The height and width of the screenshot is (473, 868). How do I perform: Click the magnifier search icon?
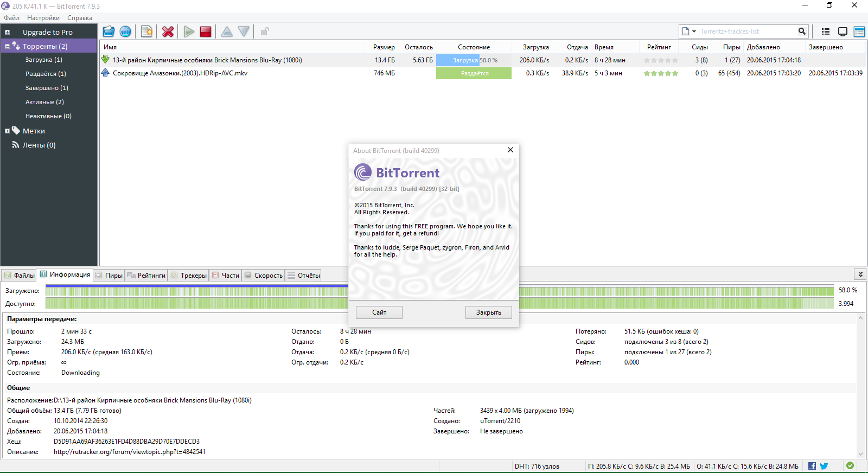tap(802, 31)
